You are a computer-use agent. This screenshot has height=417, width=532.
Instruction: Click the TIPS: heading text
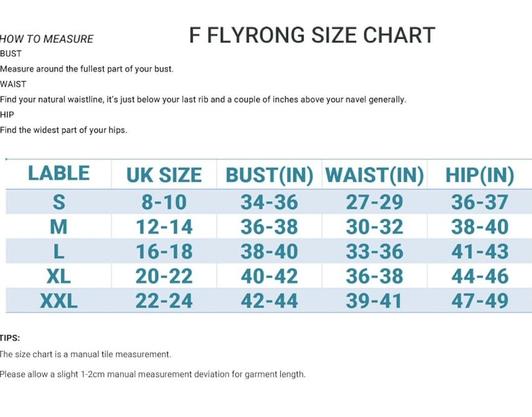[10, 338]
